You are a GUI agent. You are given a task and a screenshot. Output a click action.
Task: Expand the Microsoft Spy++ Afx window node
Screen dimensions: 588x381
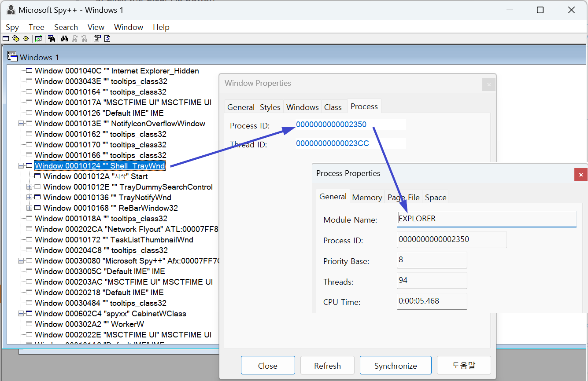21,261
